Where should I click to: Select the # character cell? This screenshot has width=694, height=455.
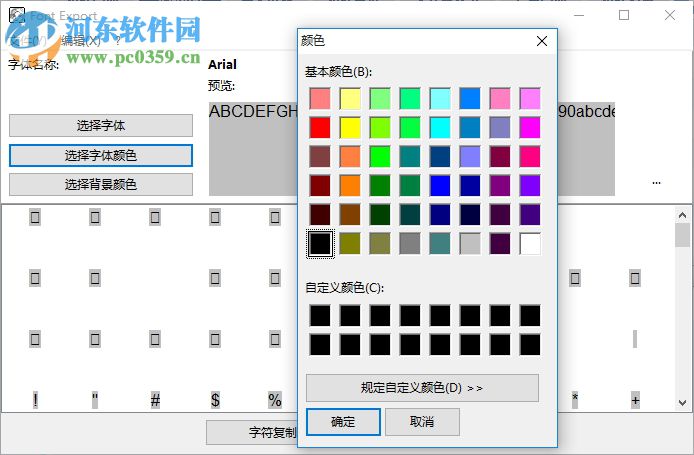(x=155, y=400)
